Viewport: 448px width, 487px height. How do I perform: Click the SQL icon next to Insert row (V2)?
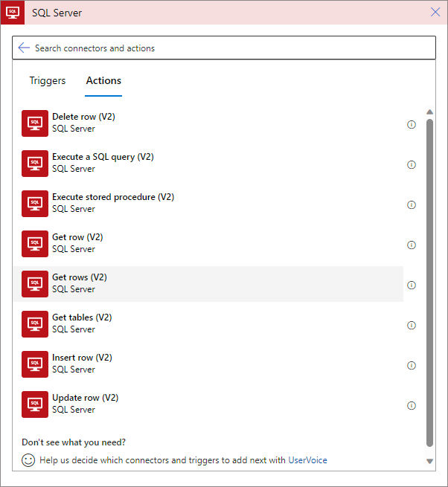[35, 364]
